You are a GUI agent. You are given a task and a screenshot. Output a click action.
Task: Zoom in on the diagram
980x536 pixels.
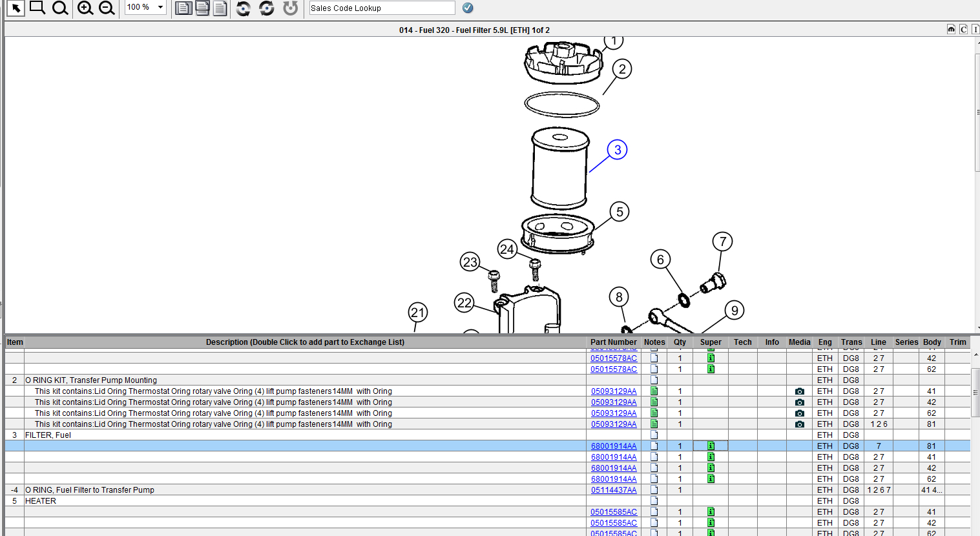point(85,8)
